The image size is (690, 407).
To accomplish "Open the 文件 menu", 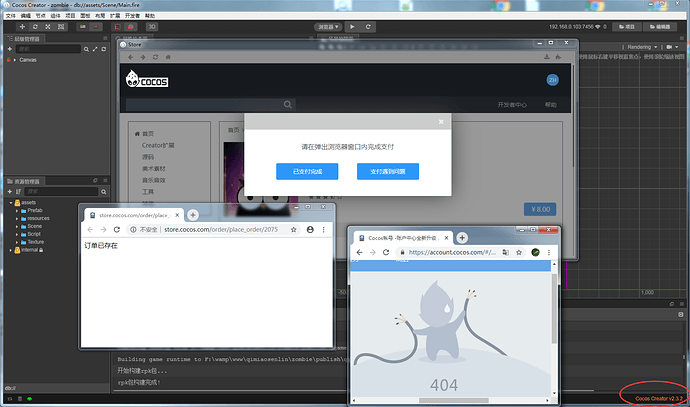I will coord(11,16).
